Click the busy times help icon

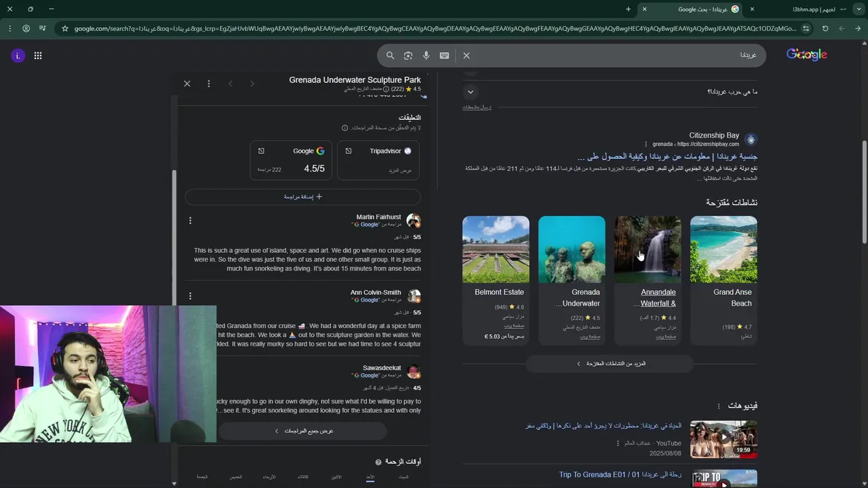[378, 462]
